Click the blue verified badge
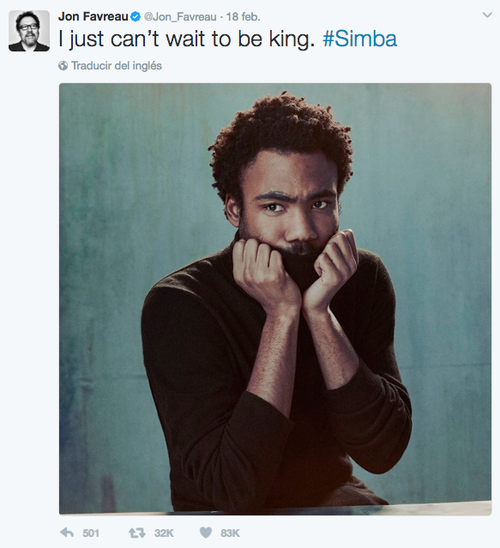 [x=136, y=16]
